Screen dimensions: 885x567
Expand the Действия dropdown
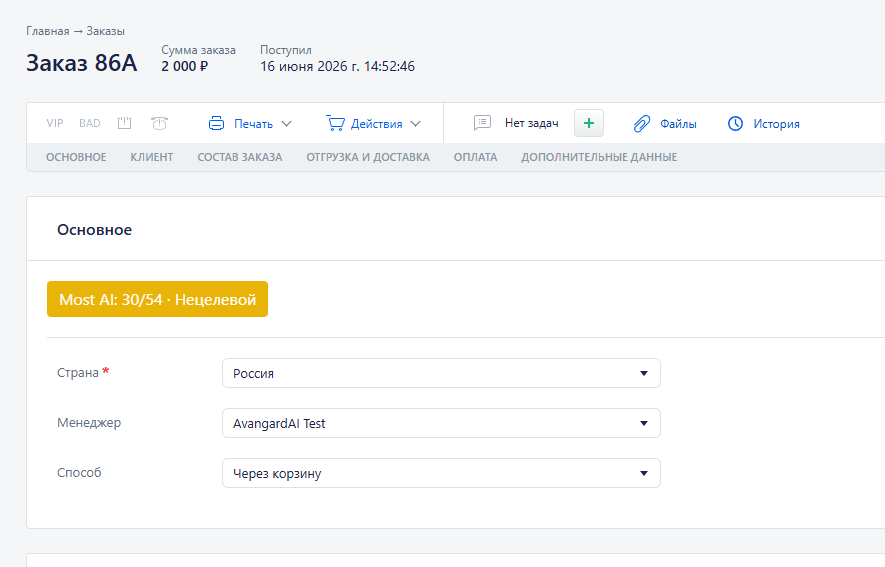(376, 124)
